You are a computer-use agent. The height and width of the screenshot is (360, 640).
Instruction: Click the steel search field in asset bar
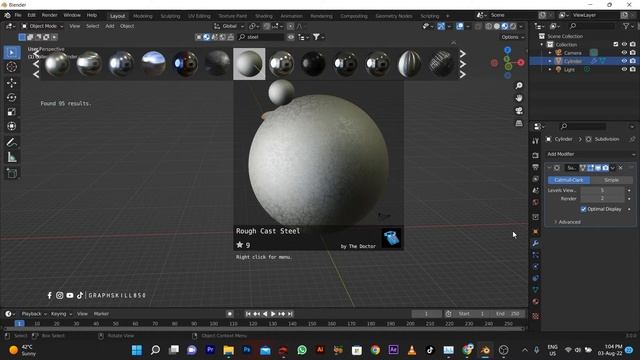click(x=261, y=37)
